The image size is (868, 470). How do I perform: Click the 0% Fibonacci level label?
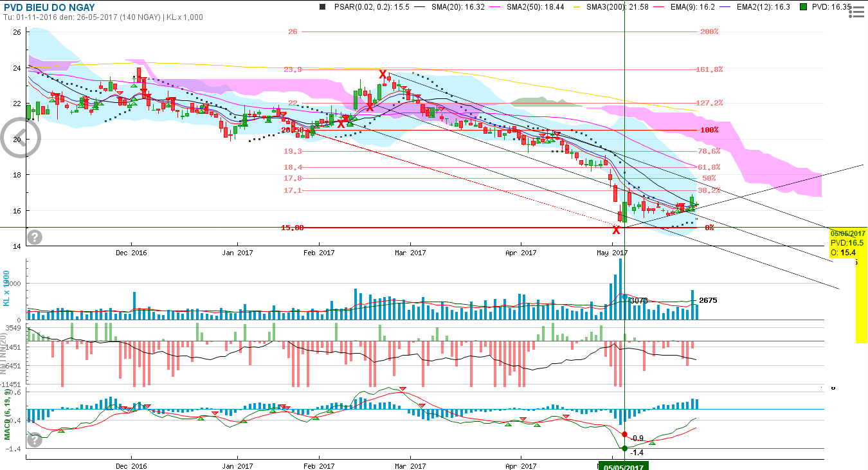tap(709, 228)
